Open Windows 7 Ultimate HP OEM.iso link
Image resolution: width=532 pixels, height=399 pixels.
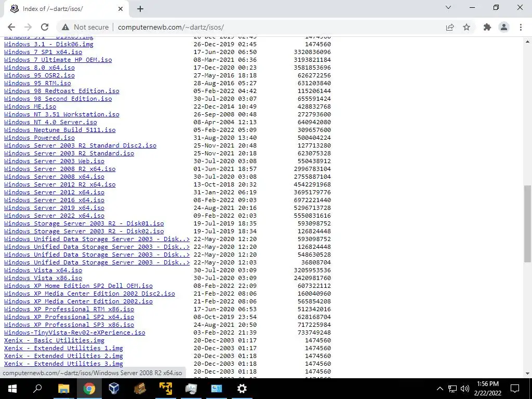58,60
